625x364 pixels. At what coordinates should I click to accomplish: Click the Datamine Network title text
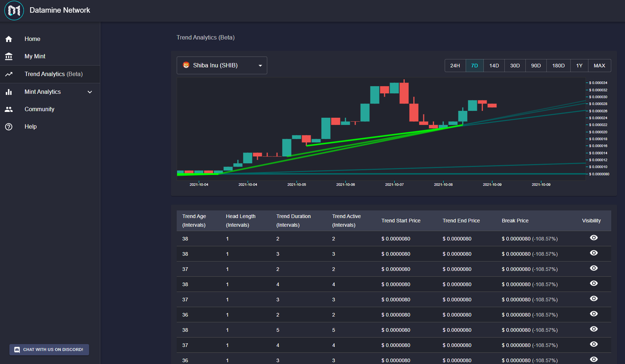point(60,10)
